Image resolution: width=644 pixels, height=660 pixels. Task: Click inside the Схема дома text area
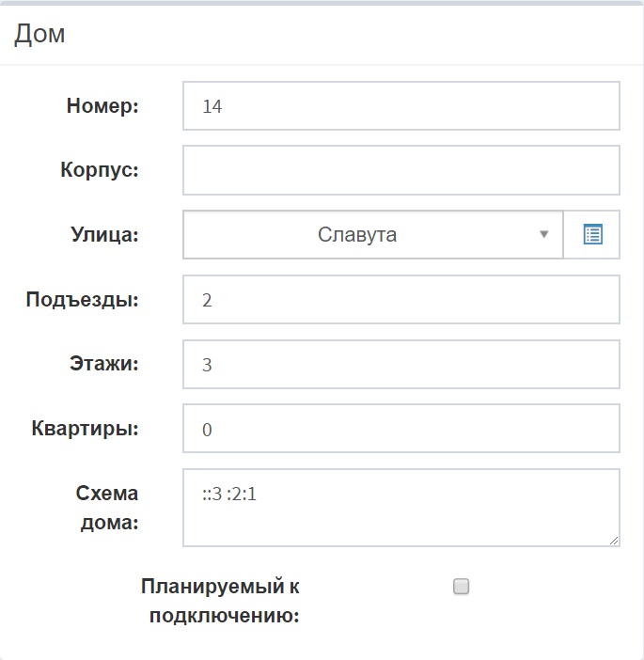401,508
